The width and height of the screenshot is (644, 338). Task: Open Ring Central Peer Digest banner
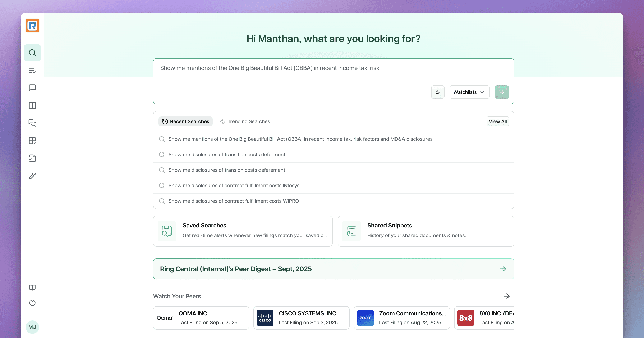click(333, 269)
